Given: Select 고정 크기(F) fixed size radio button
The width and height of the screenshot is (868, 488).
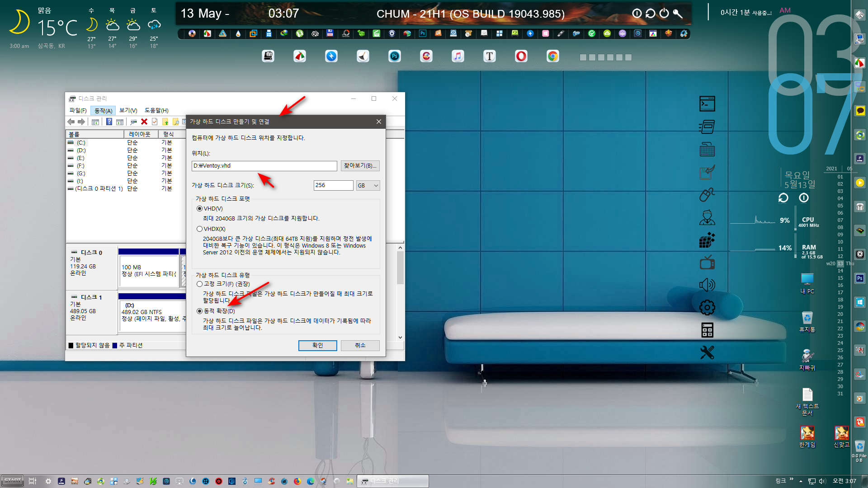Looking at the screenshot, I should 199,284.
